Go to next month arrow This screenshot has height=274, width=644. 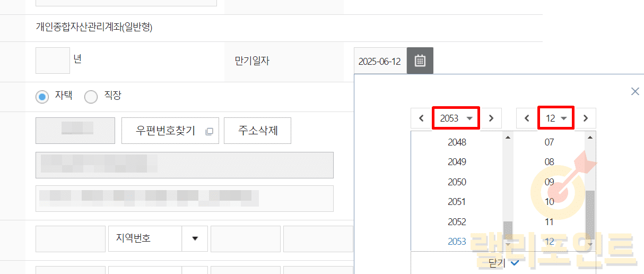point(586,118)
